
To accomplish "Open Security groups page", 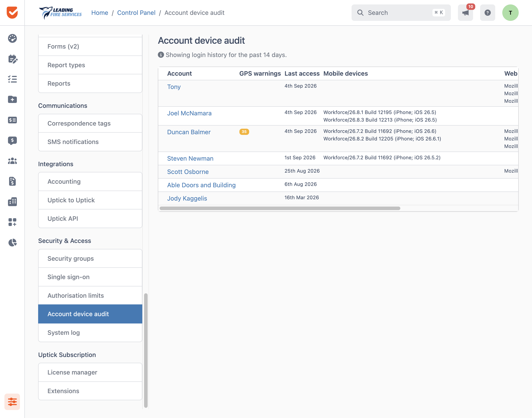I will point(90,258).
